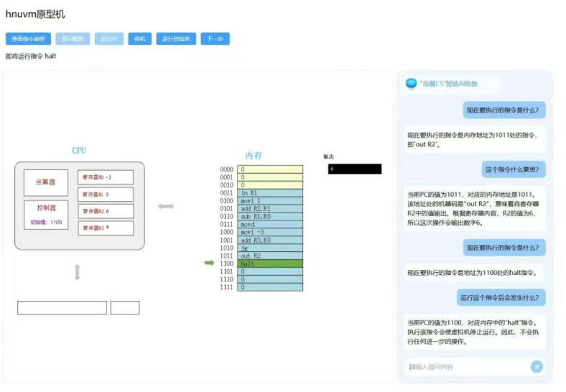Screen dimensions: 566x392
Task: Click the AI assistant avatar icon
Action: coord(411,83)
